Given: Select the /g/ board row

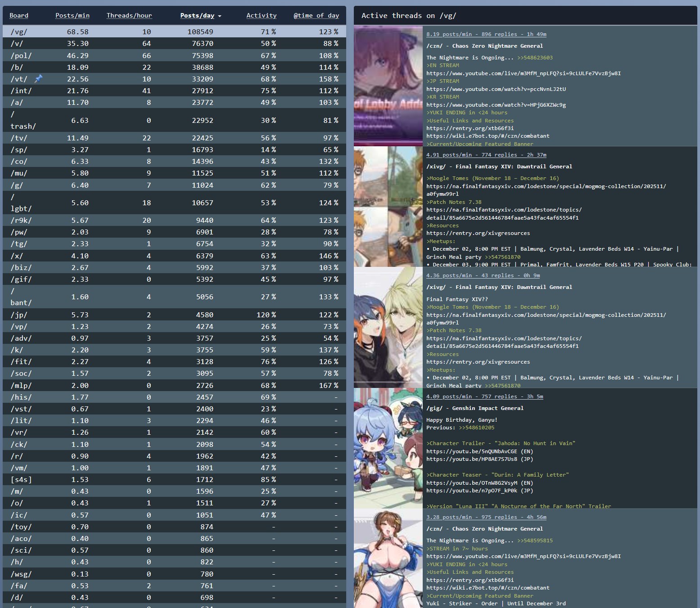Looking at the screenshot, I should click(x=174, y=185).
